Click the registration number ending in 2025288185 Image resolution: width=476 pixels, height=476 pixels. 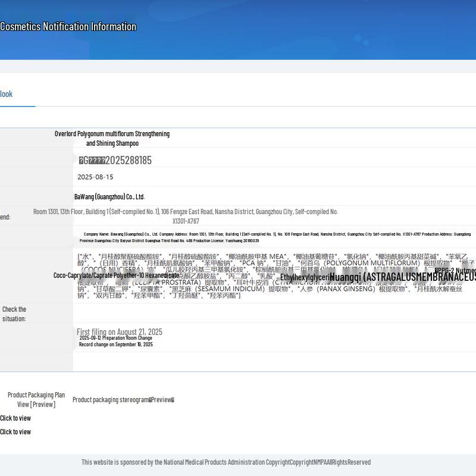point(115,160)
